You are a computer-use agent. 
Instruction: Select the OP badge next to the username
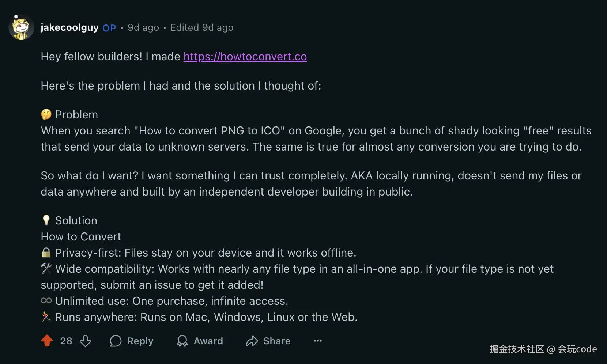(109, 28)
